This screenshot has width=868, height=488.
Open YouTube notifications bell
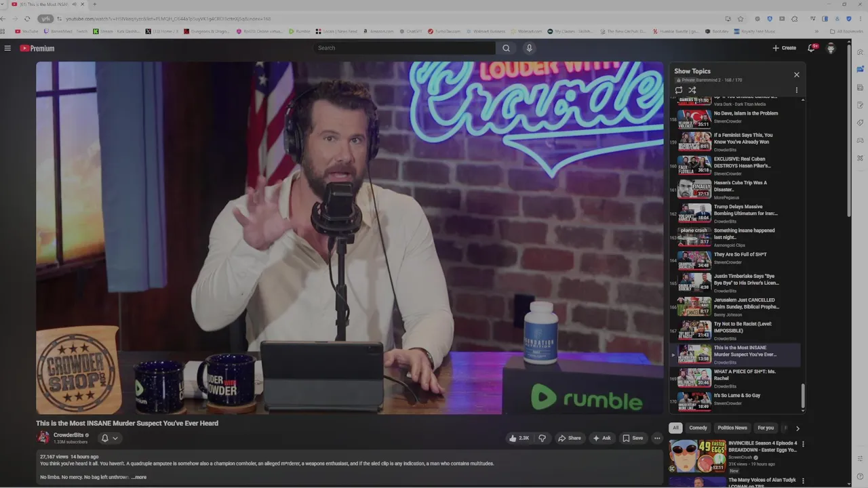[x=811, y=48]
